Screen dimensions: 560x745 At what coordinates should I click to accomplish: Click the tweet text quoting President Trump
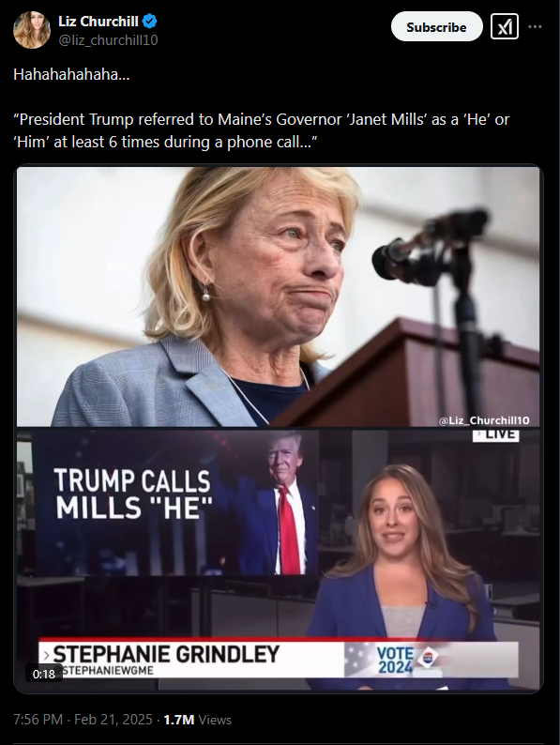point(261,130)
